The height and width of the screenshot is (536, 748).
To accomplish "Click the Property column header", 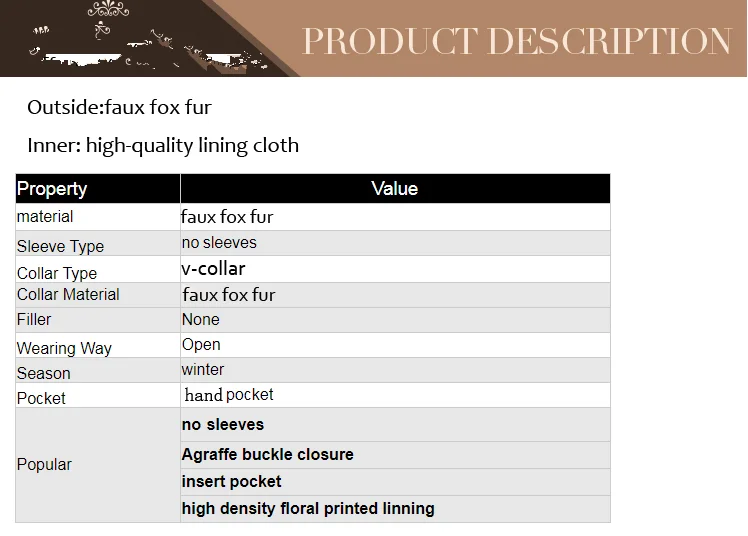I will (52, 189).
